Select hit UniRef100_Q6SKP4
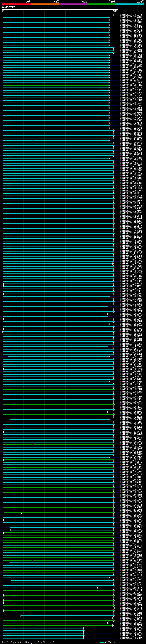This screenshot has width=146, height=644. point(131,27)
